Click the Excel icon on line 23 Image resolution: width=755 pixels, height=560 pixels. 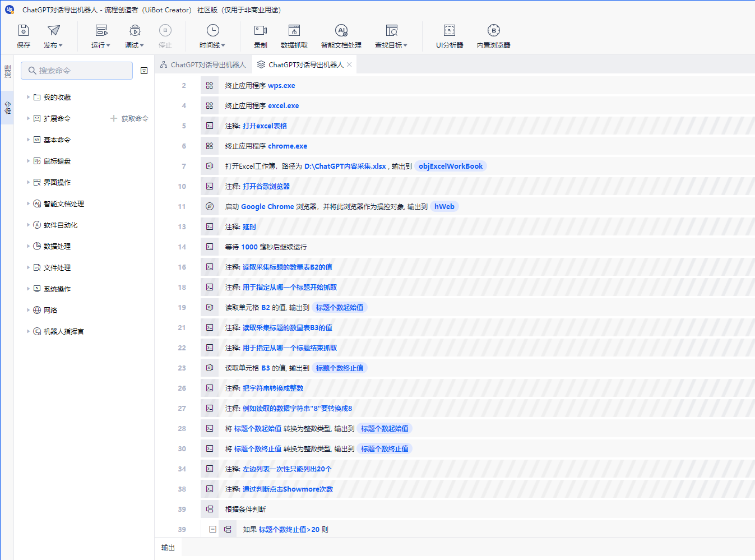point(210,368)
